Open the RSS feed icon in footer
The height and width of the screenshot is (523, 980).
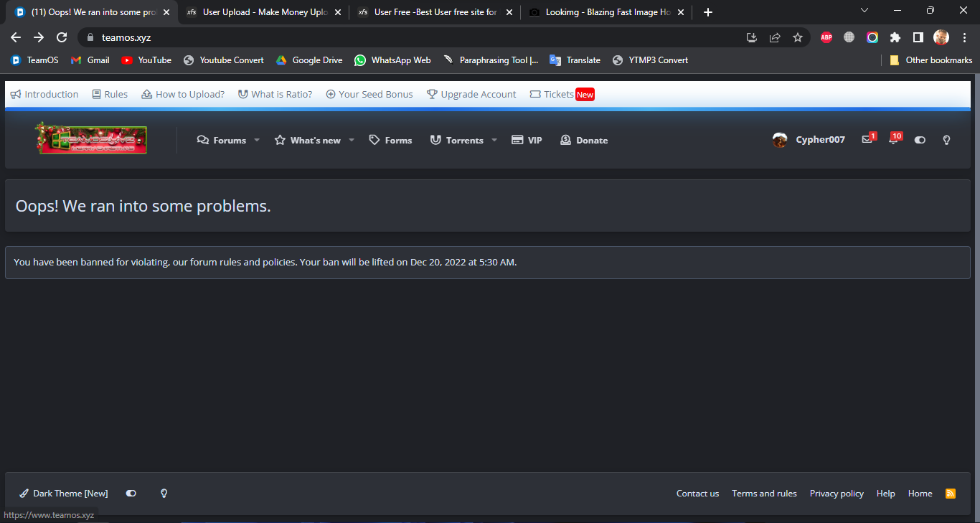[951, 494]
